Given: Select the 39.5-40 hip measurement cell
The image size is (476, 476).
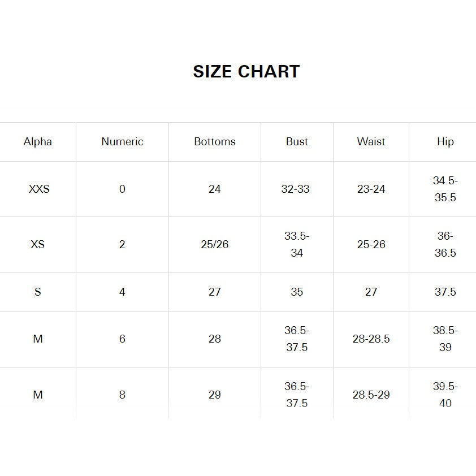Looking at the screenshot, I should 445,395.
